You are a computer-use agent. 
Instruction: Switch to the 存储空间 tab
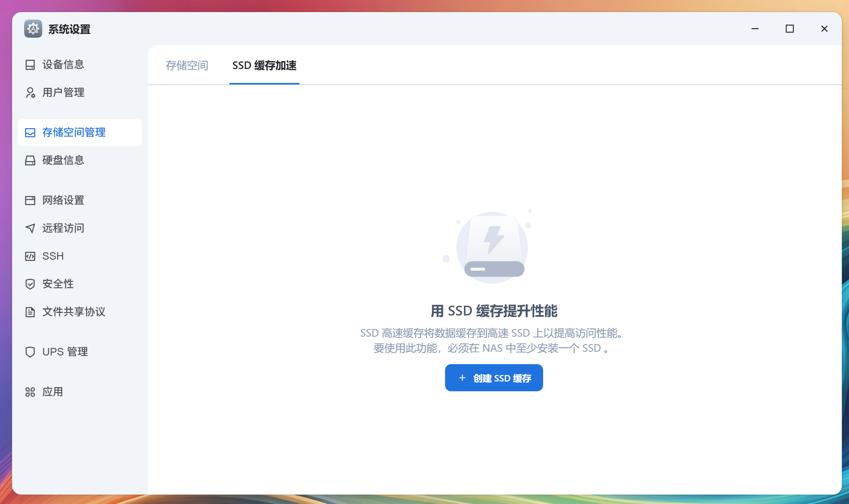point(187,66)
